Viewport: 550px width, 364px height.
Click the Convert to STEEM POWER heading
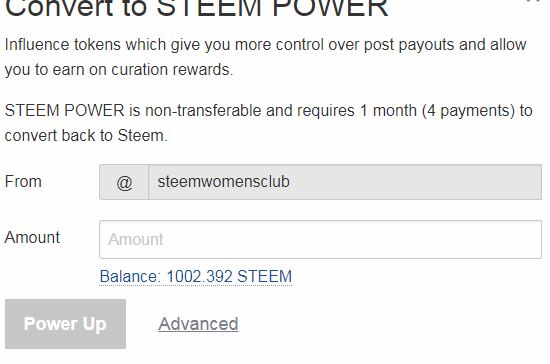(197, 8)
